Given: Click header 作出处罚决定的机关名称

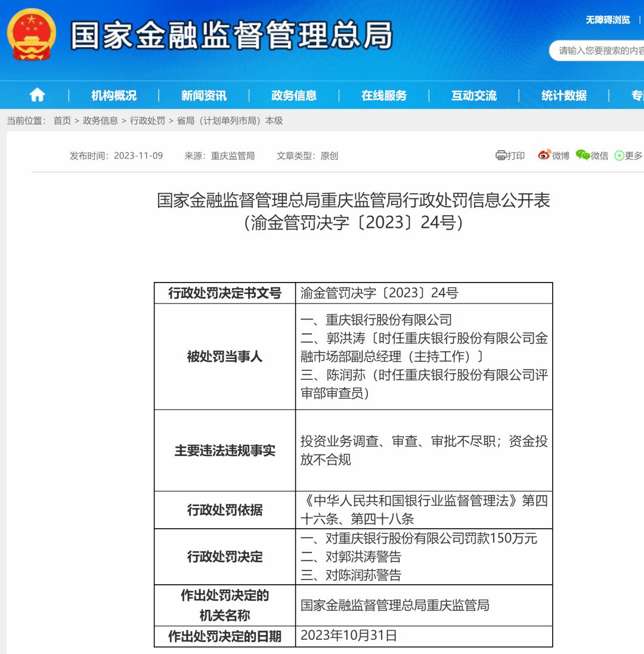Looking at the screenshot, I should coord(225,605).
